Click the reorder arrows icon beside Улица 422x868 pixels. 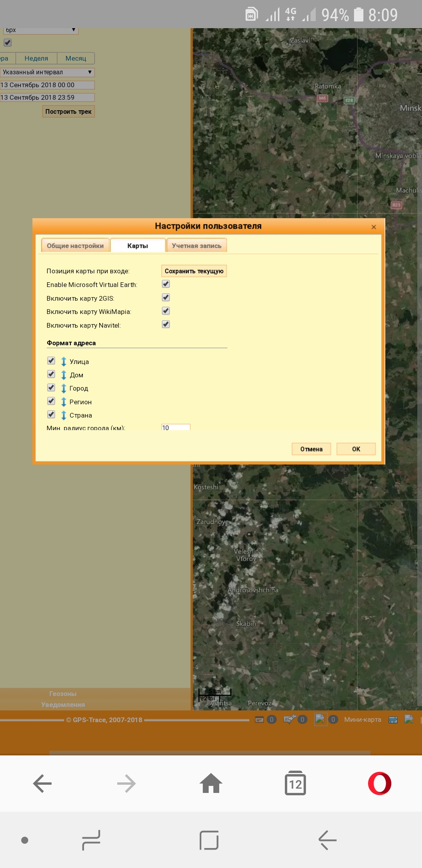[x=64, y=361]
